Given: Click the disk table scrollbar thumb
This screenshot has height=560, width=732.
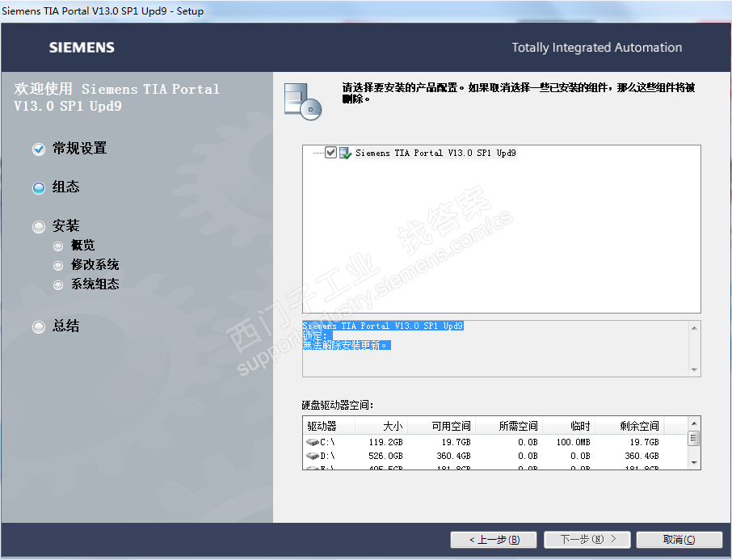Looking at the screenshot, I should (694, 438).
